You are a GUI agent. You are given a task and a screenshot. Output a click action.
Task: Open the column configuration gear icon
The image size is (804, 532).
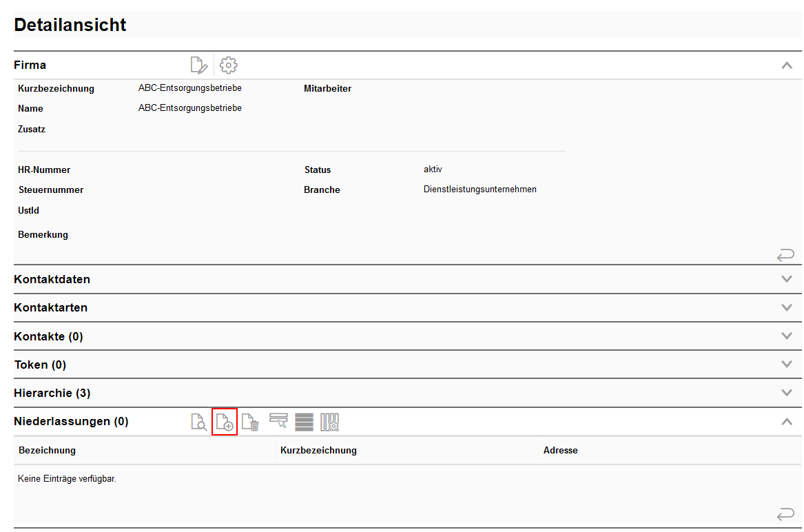(x=330, y=422)
